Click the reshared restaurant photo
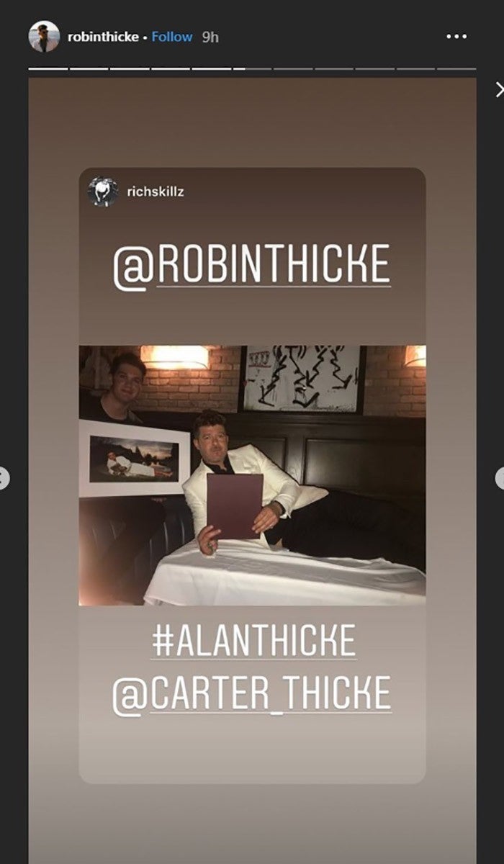The height and width of the screenshot is (864, 504). click(252, 475)
